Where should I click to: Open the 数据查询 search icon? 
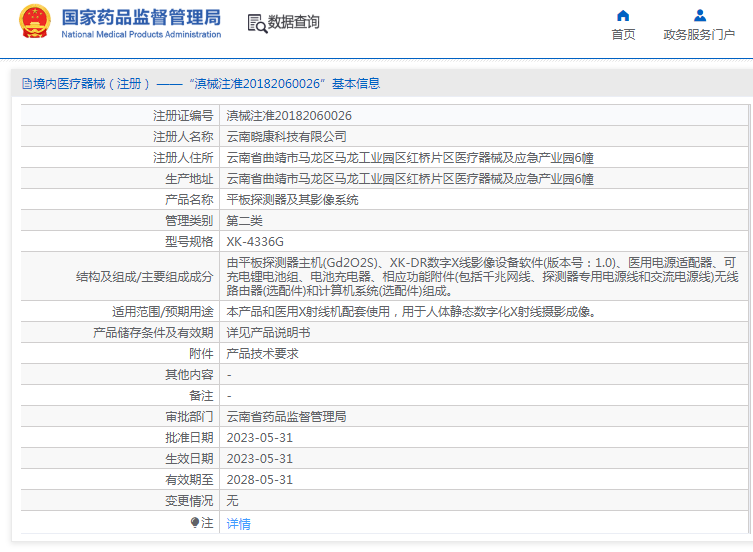coord(257,23)
